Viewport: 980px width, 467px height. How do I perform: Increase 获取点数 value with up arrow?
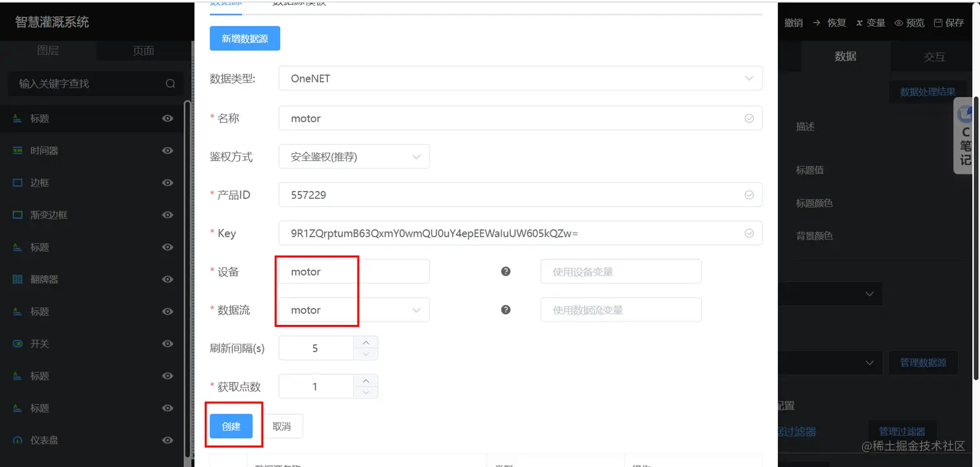pos(366,381)
